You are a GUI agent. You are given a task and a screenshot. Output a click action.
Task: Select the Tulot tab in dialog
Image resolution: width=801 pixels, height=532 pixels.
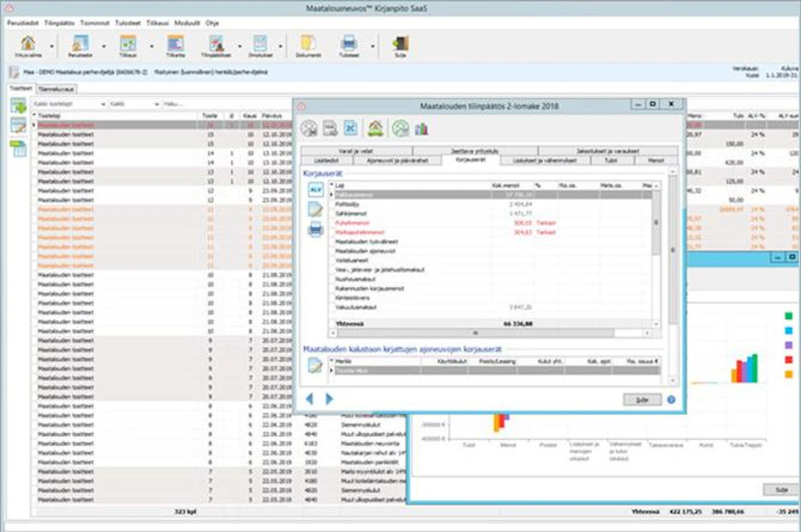(610, 160)
